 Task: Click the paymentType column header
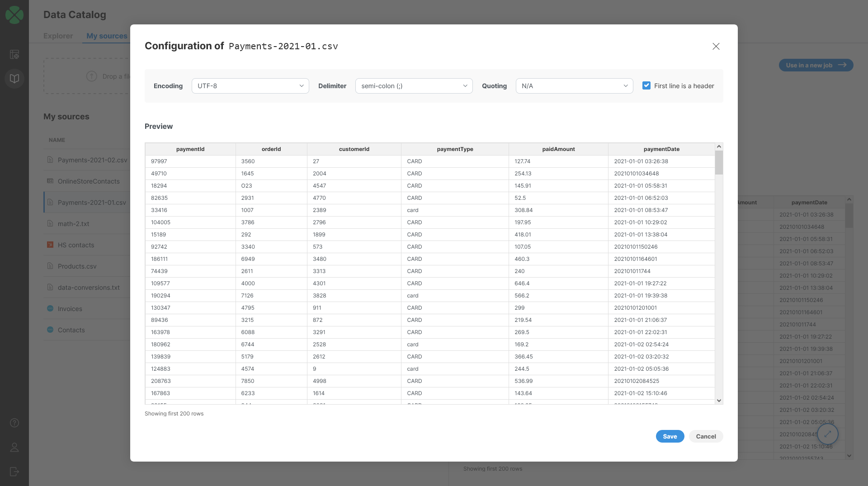(x=455, y=149)
